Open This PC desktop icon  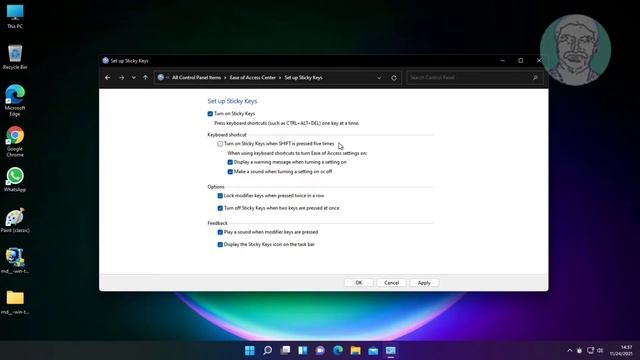click(x=15, y=16)
